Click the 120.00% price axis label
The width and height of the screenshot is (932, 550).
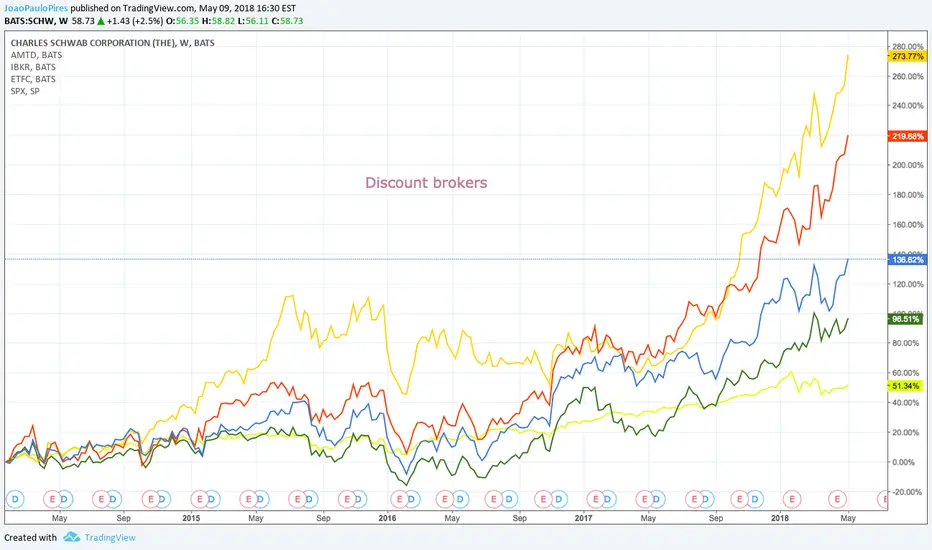[908, 284]
